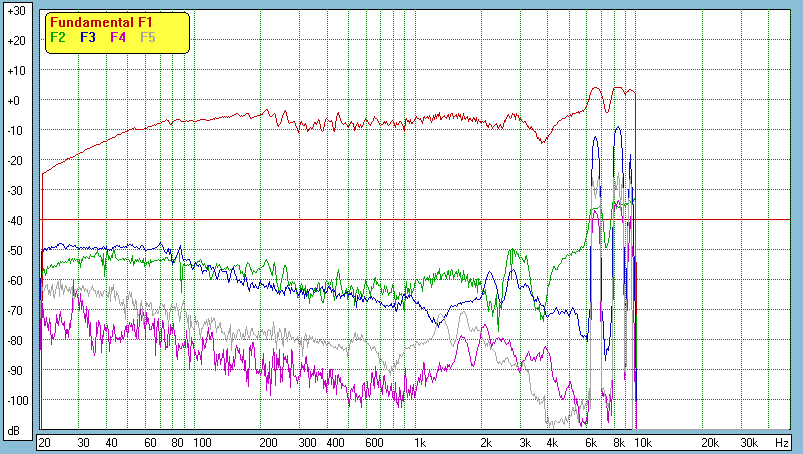
Task: Click the Hz unit label
Action: point(782,442)
